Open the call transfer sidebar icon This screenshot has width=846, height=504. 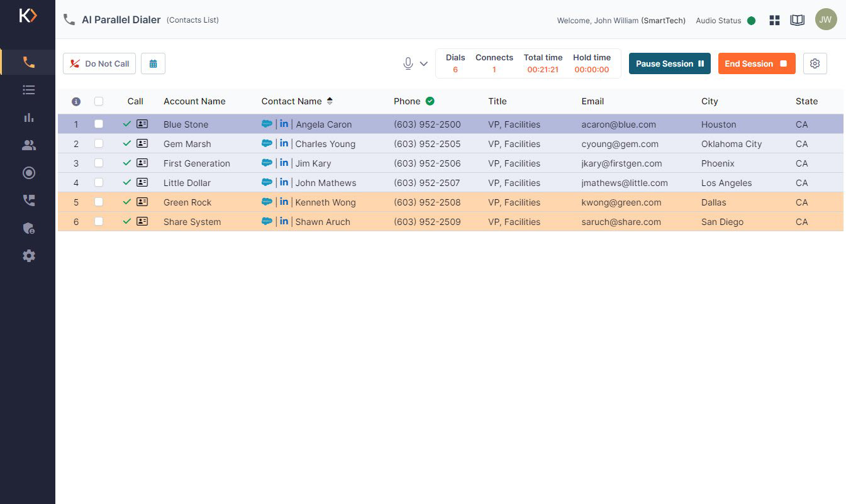click(28, 200)
